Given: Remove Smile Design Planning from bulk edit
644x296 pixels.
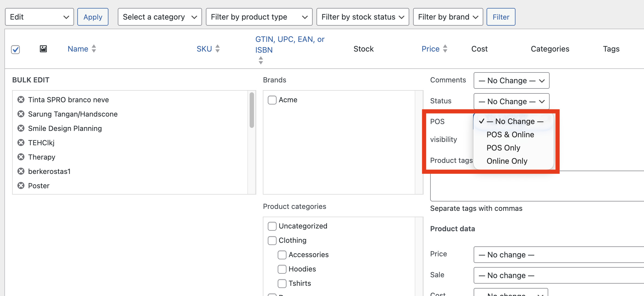Looking at the screenshot, I should click(21, 128).
